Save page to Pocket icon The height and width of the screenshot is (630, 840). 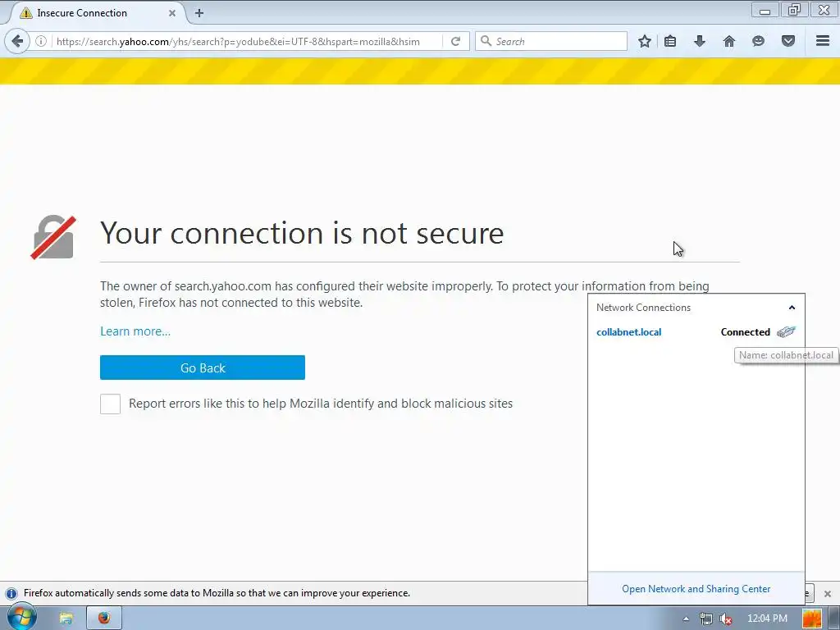pos(787,41)
